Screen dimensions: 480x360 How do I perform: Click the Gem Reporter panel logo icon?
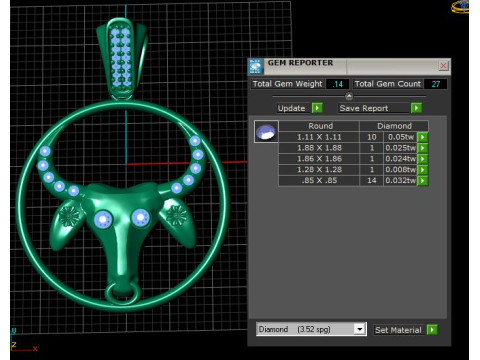pos(256,66)
